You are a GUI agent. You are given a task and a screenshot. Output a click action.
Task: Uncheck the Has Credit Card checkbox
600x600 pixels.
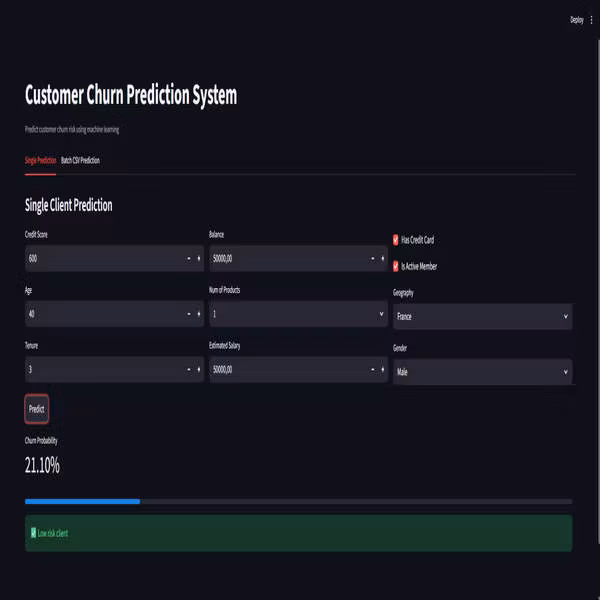point(396,240)
